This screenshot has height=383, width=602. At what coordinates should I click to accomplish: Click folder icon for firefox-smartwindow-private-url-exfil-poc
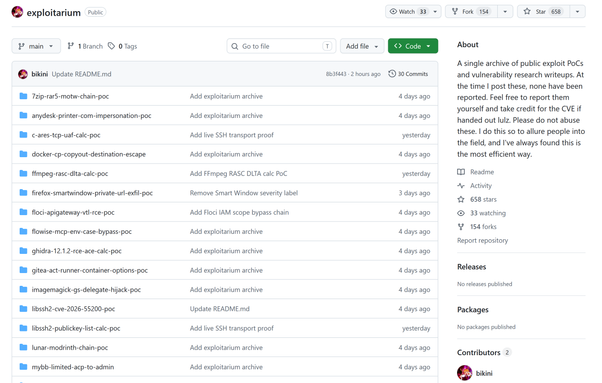click(x=23, y=192)
